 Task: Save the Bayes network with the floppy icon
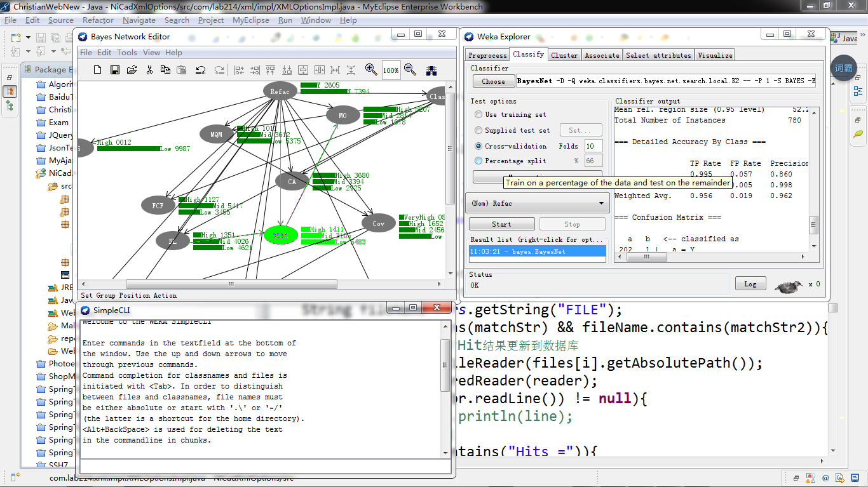(115, 70)
